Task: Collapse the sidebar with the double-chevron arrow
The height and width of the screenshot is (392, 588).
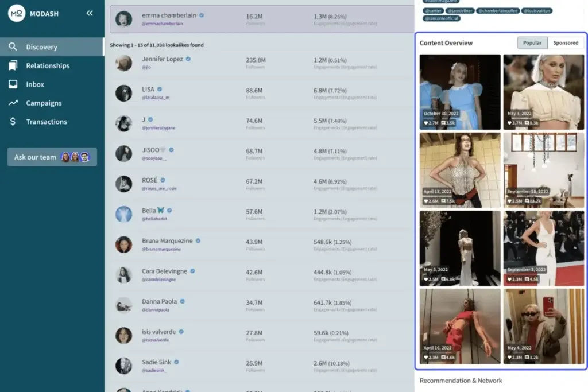Action: pos(90,13)
